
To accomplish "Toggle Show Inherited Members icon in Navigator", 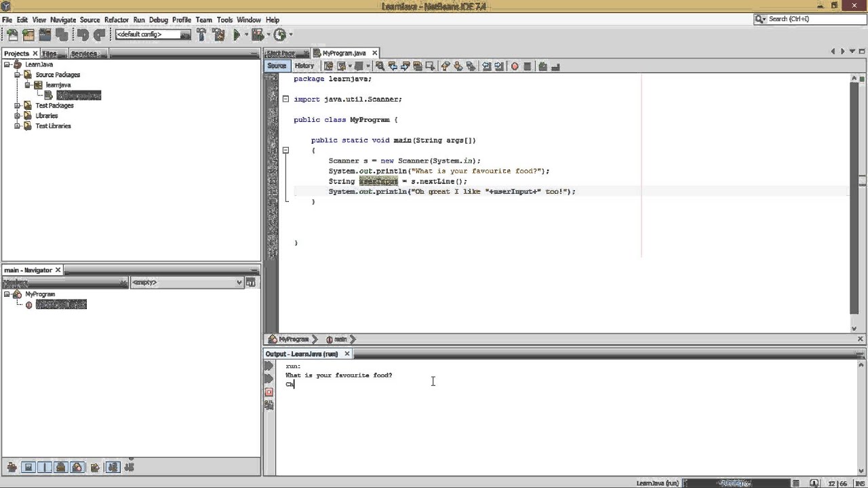I will (12, 467).
